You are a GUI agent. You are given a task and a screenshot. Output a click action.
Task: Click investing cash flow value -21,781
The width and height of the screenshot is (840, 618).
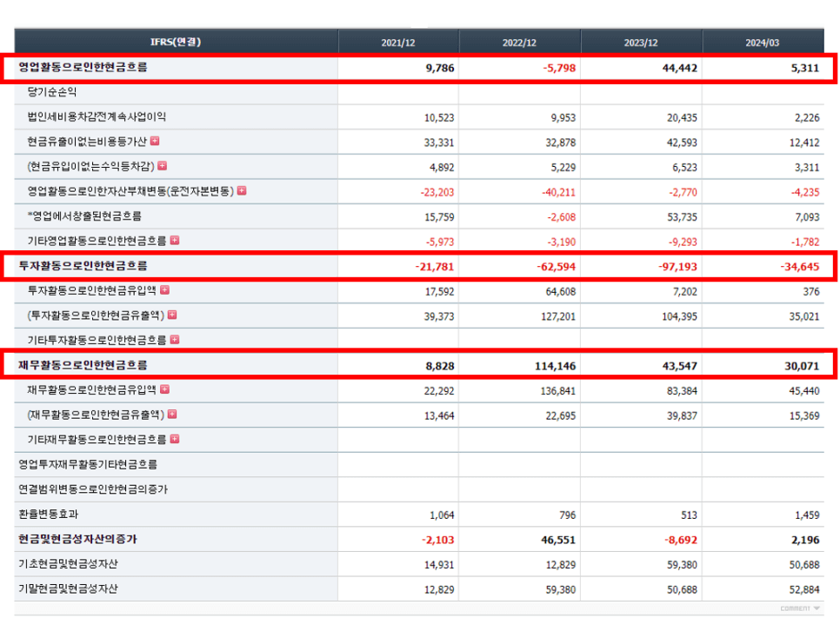coord(435,267)
